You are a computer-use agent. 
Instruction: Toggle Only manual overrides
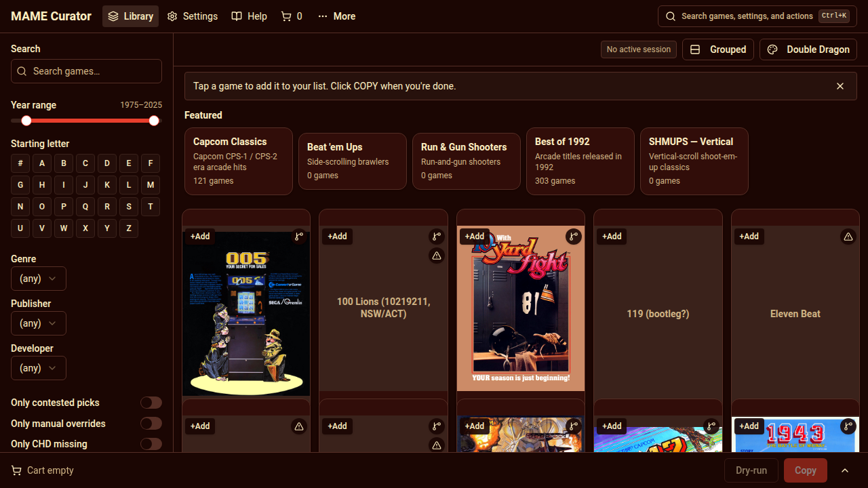coord(151,424)
